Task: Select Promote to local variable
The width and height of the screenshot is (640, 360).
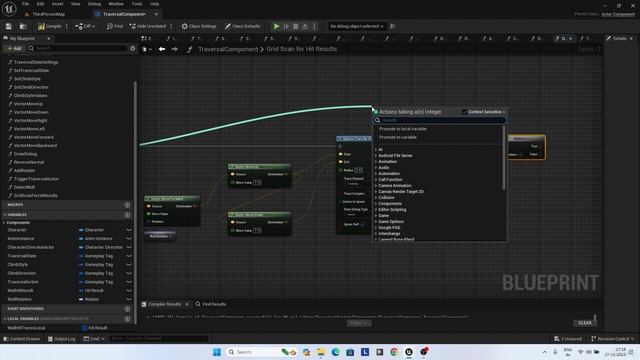Action: click(x=403, y=129)
